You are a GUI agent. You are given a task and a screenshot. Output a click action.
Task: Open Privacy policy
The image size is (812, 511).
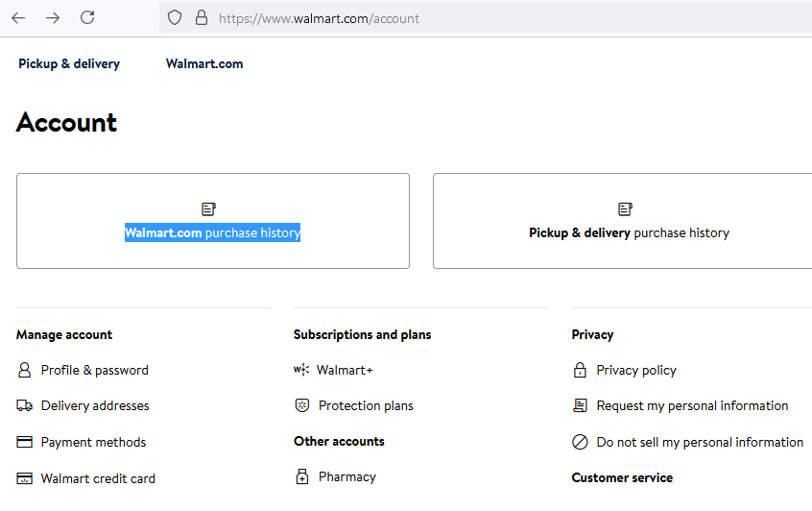coord(636,370)
